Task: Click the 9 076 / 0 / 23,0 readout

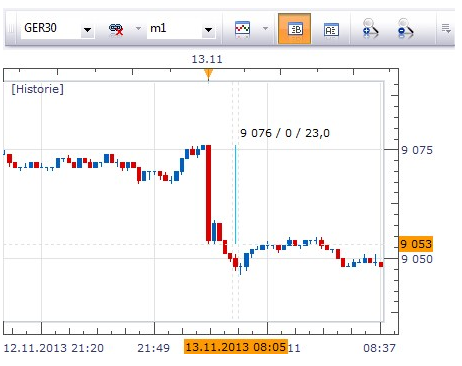Action: (x=285, y=133)
